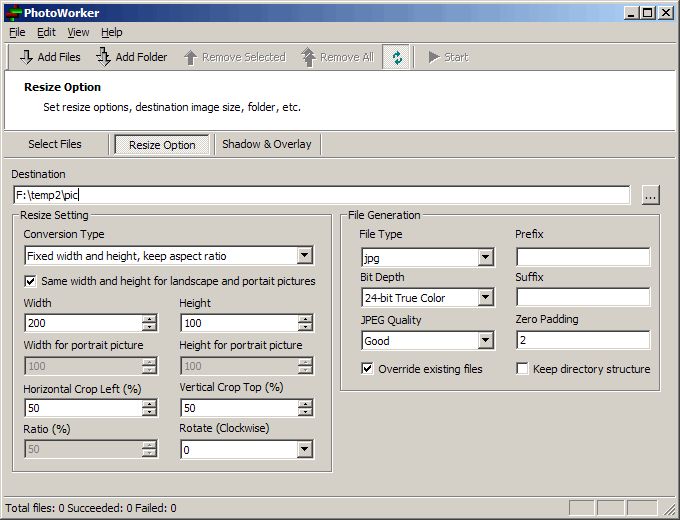The image size is (680, 520).
Task: Click the Zero Padding field
Action: pos(583,340)
